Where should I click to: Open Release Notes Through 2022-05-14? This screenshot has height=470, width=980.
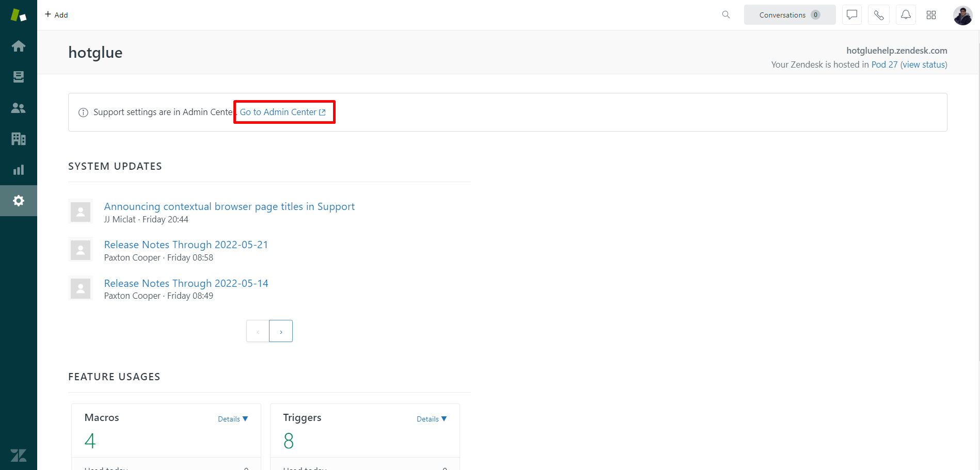coord(186,283)
